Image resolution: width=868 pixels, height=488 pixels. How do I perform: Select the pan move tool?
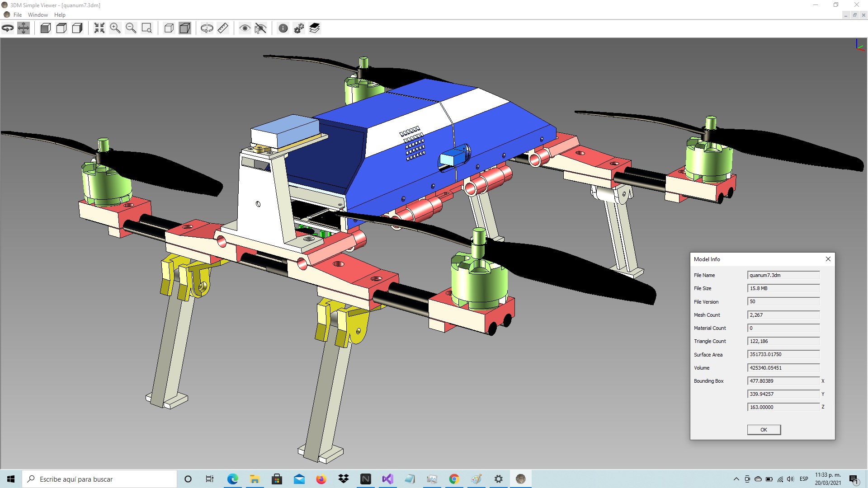[x=24, y=28]
